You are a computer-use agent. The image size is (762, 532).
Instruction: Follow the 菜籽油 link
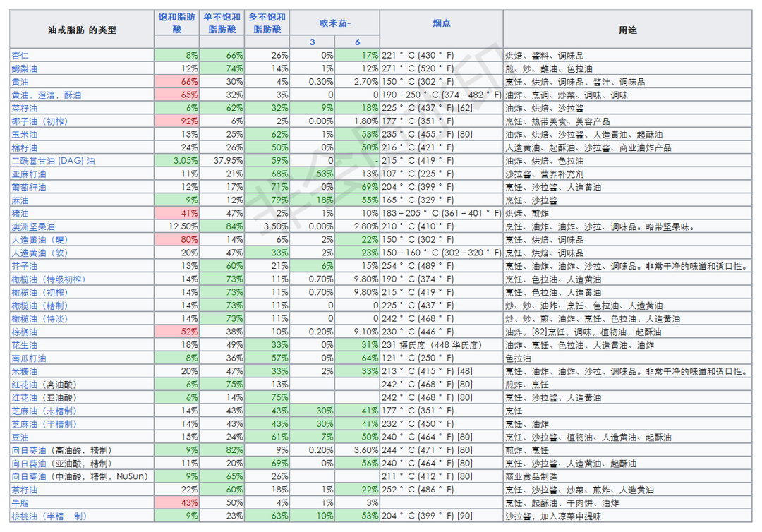click(x=24, y=108)
